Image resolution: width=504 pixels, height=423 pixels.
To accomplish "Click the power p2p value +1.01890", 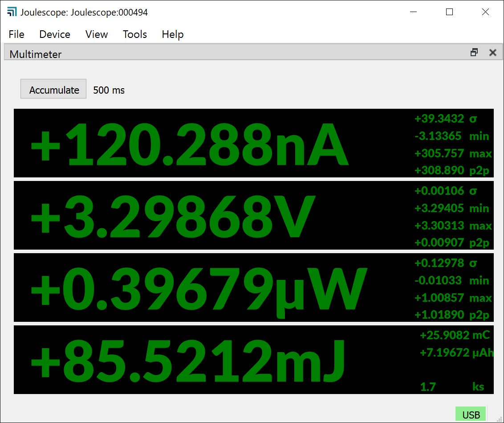I will coord(439,315).
